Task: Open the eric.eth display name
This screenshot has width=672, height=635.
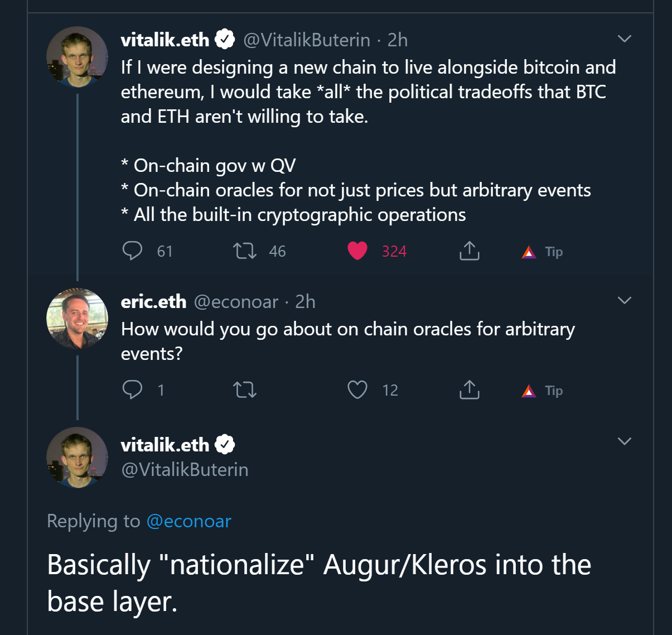Action: [x=153, y=301]
